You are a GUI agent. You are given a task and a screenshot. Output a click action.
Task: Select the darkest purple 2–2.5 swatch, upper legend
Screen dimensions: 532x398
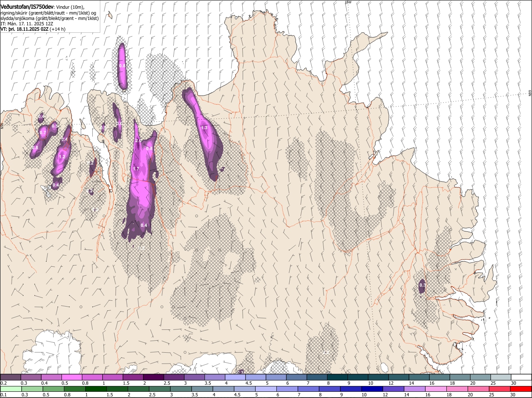click(x=153, y=377)
